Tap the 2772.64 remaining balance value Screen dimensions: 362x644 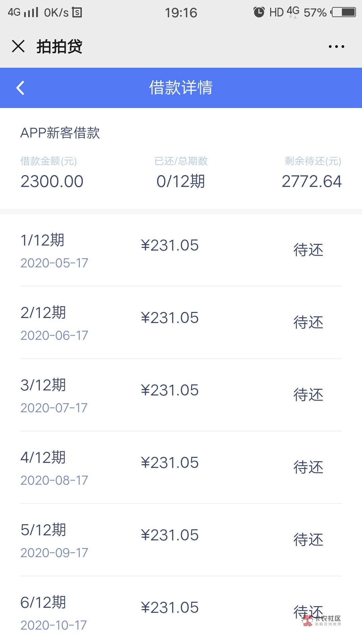(311, 181)
